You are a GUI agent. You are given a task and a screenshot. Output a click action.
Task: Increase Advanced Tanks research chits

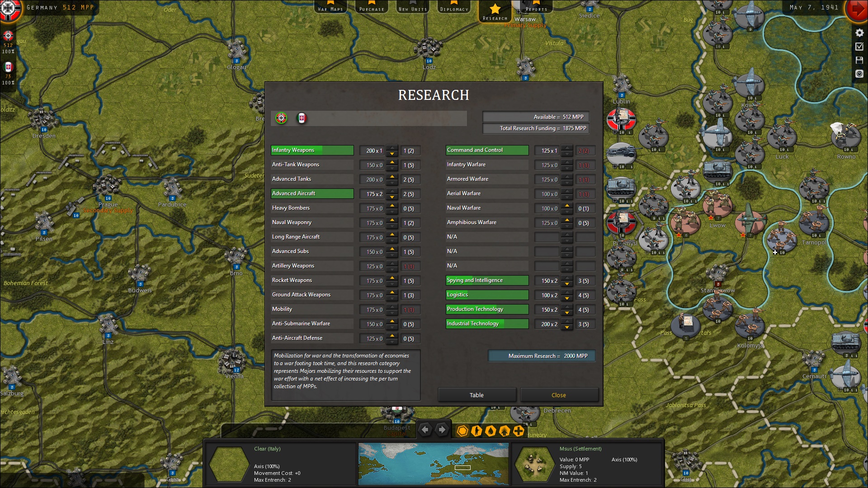tap(392, 177)
